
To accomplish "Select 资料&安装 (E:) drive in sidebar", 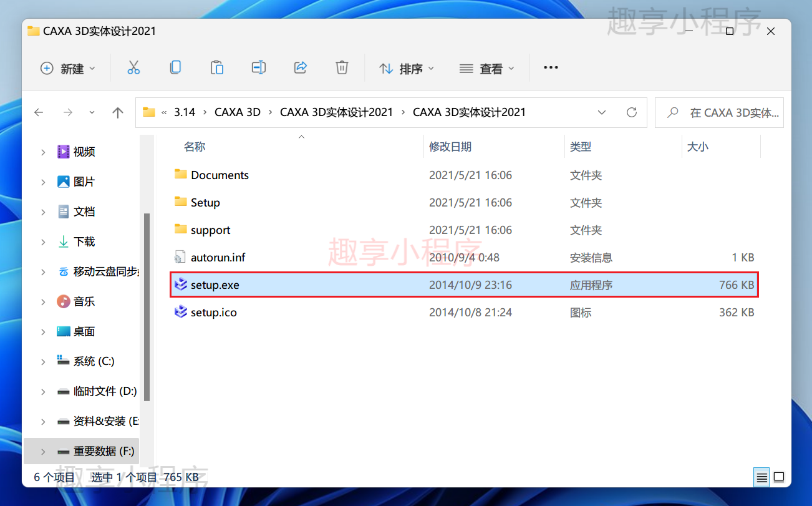I will point(106,421).
